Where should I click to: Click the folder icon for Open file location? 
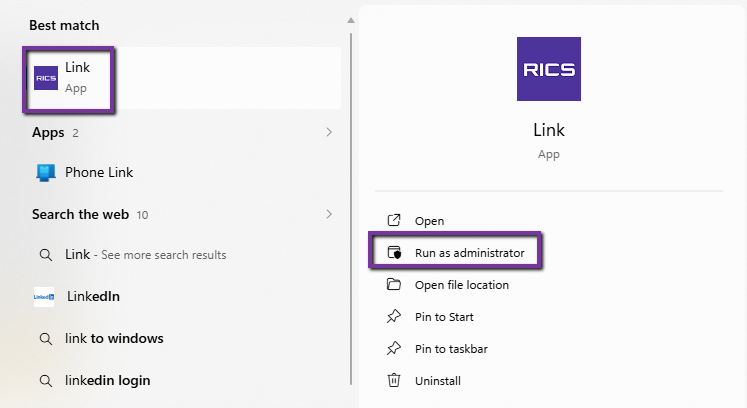[x=394, y=284]
